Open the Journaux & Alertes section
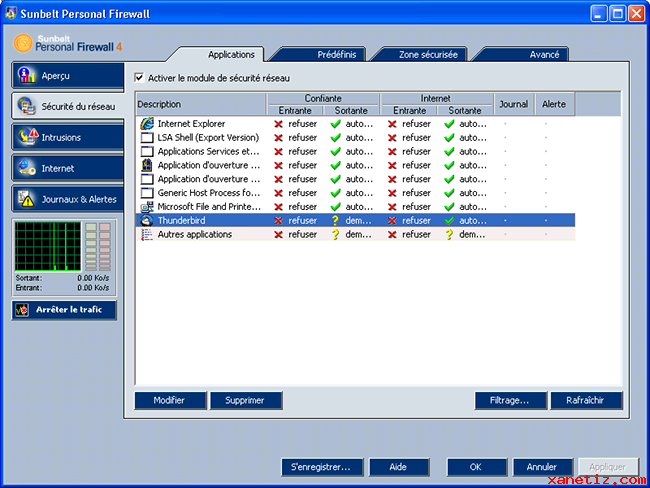Viewport: 650px width, 488px height. 68,199
